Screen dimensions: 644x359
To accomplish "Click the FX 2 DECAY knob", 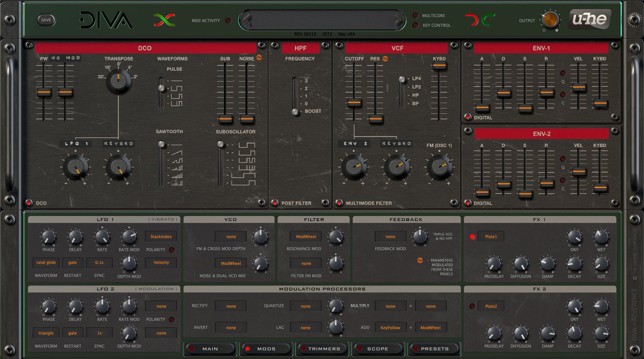I will 574,333.
